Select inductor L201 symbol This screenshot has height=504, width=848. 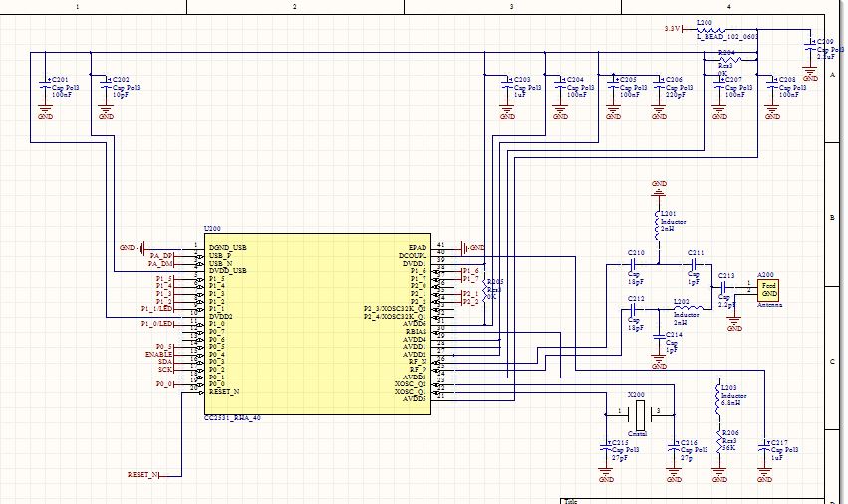[659, 225]
